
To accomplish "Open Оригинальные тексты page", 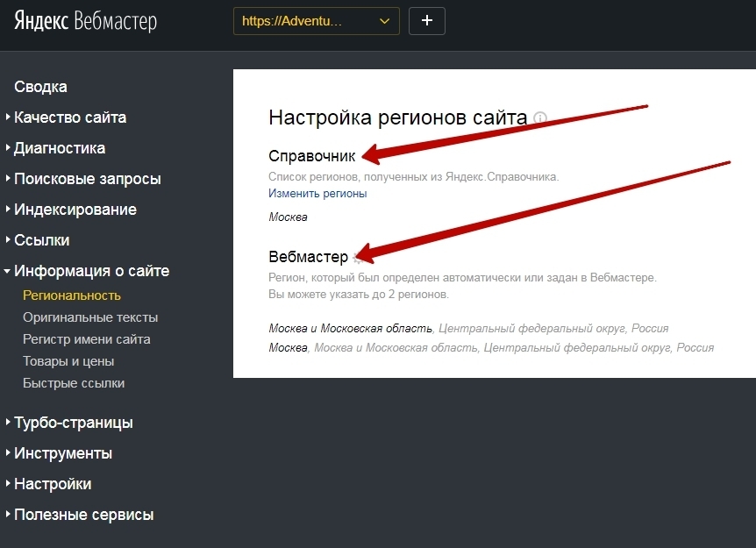I will click(91, 317).
